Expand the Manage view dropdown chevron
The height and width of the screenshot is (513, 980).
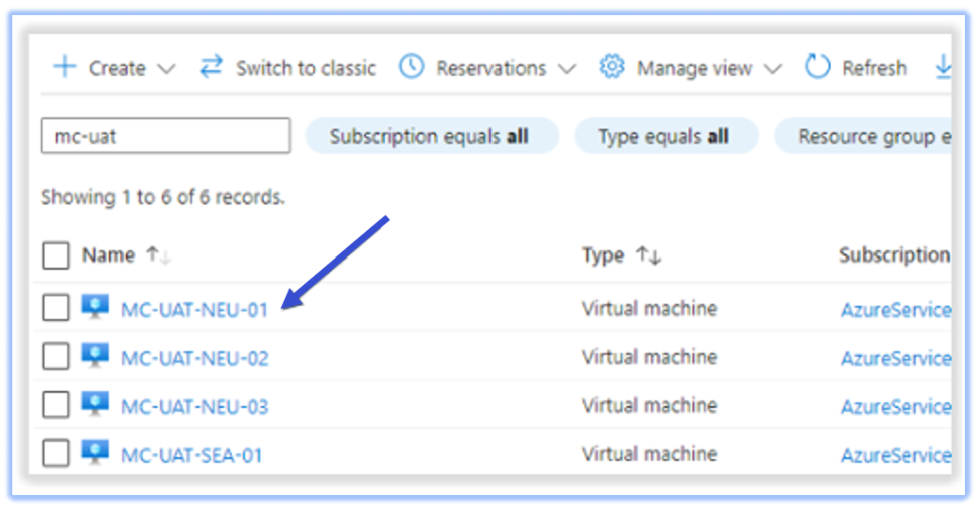[x=773, y=69]
